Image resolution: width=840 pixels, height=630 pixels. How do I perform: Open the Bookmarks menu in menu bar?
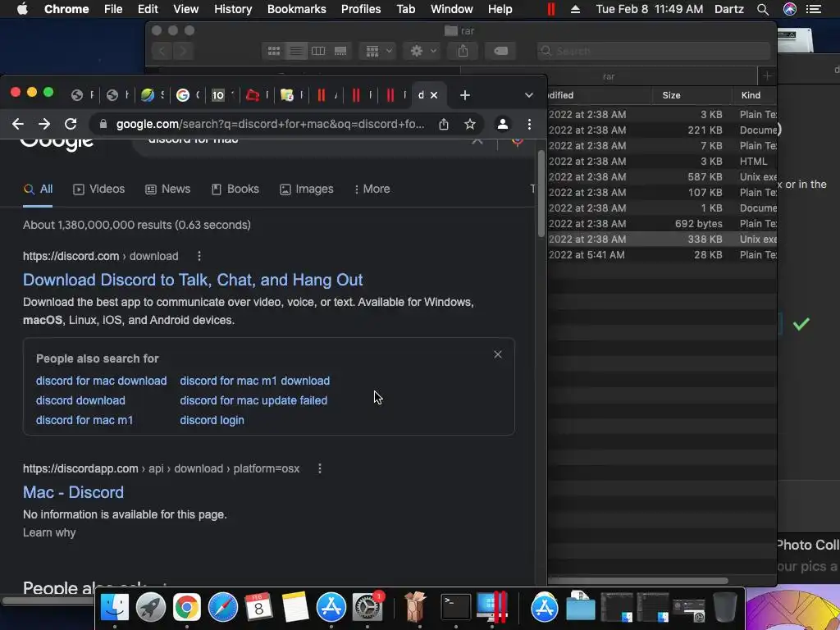297,9
